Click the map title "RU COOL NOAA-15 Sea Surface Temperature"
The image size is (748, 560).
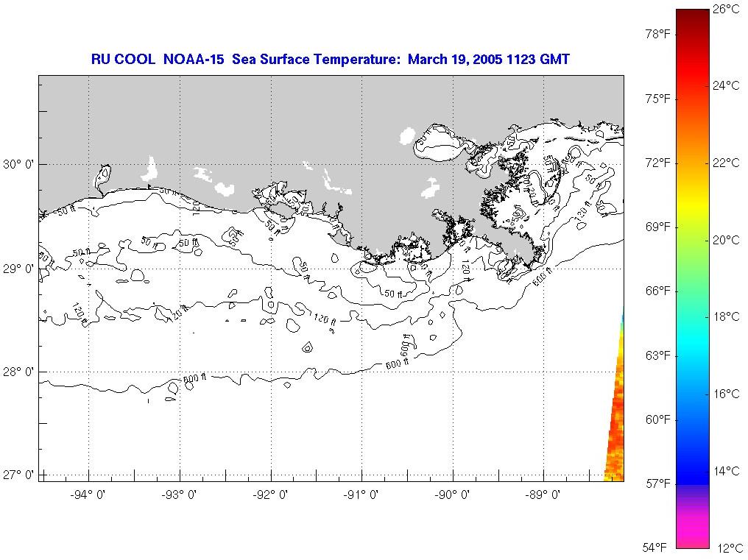(247, 59)
